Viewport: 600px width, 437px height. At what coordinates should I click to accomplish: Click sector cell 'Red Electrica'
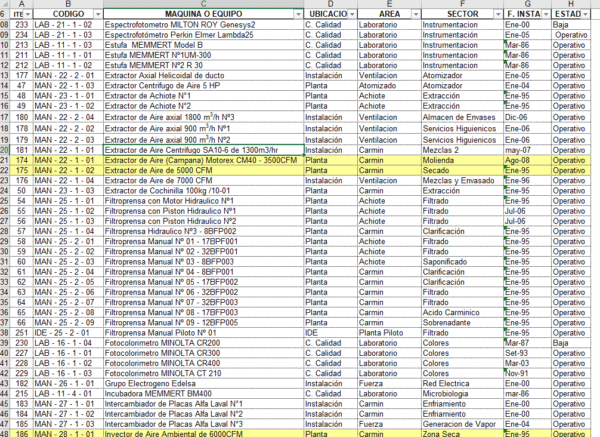click(x=462, y=383)
